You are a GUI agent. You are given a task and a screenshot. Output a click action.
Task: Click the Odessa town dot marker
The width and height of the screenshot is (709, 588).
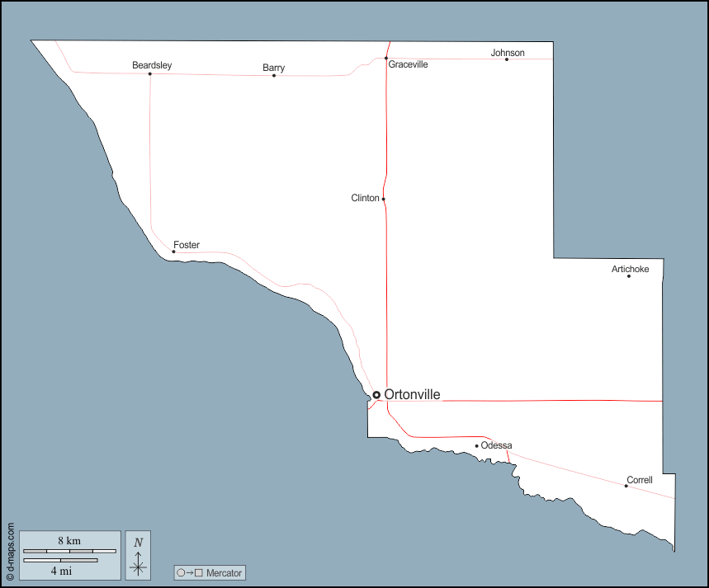point(476,446)
